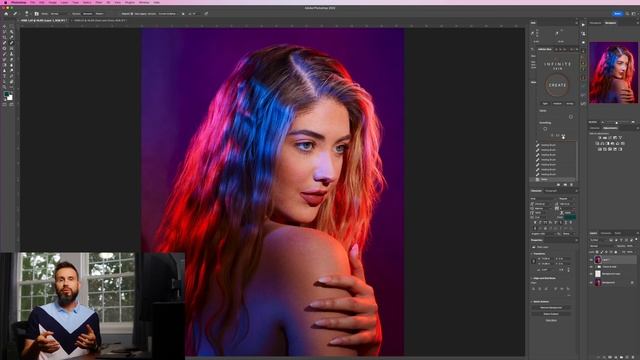Click the Remove Background button
Screen dimensions: 640x360
[x=551, y=308]
